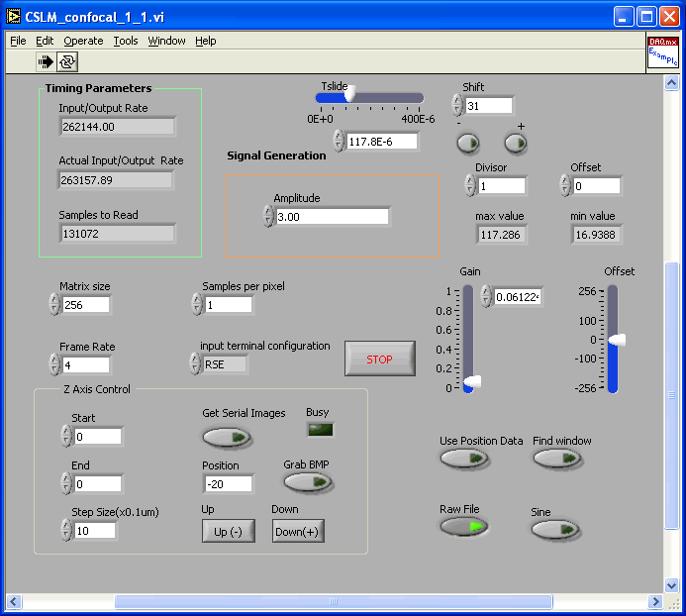The image size is (686, 616).
Task: Click the Frame Rate stepper arrows
Action: pyautogui.click(x=54, y=364)
